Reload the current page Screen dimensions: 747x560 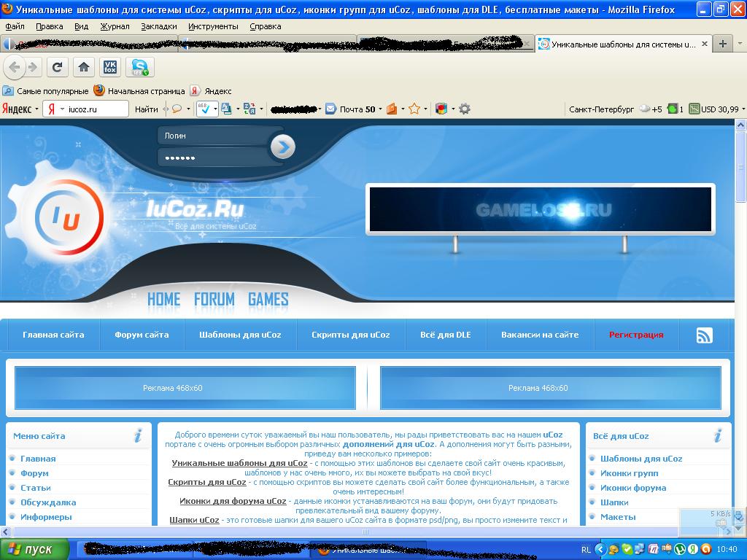[57, 67]
